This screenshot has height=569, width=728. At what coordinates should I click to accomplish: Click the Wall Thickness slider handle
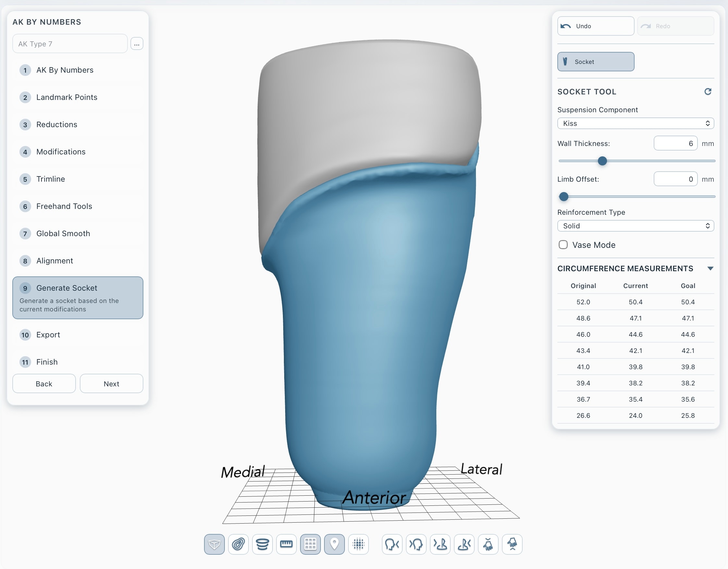pos(602,161)
